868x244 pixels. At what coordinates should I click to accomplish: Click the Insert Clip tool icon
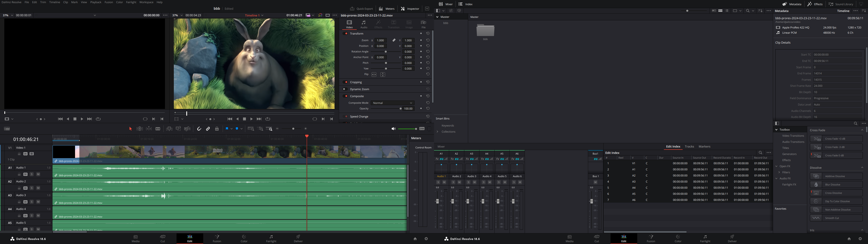(x=169, y=129)
